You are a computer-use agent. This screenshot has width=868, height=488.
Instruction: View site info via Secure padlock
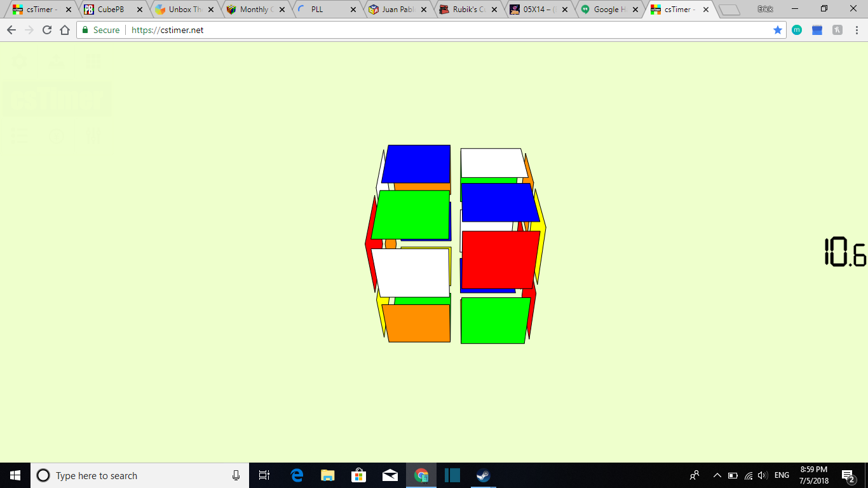[101, 30]
